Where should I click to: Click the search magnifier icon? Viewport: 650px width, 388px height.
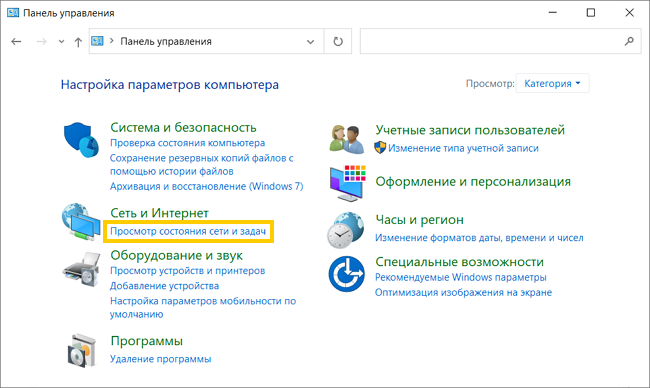pos(629,41)
